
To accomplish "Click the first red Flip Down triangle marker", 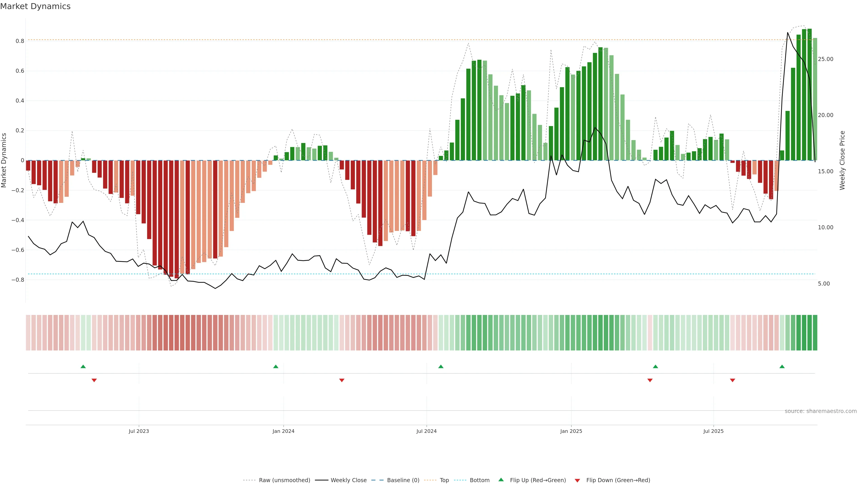I will coord(94,380).
